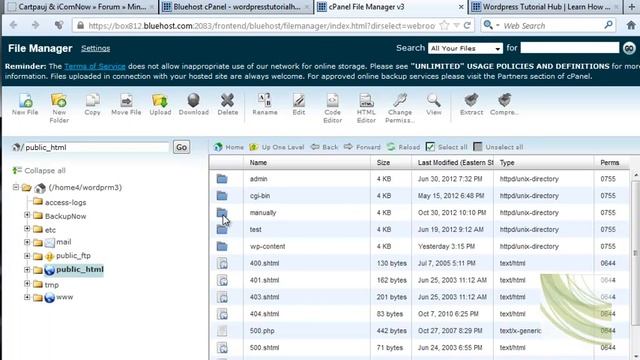
Task: Select the manually folder row
Action: tap(419, 213)
